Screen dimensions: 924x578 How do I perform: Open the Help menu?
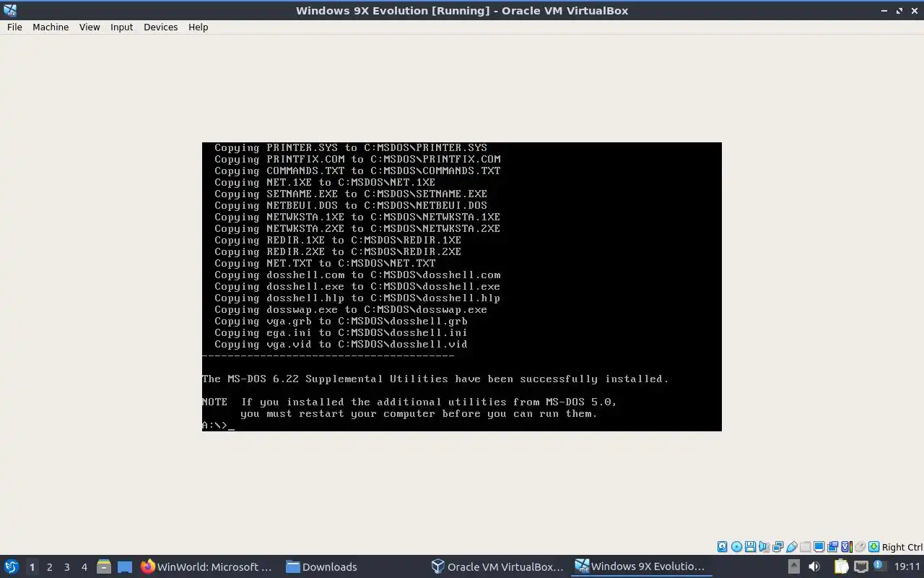click(198, 27)
